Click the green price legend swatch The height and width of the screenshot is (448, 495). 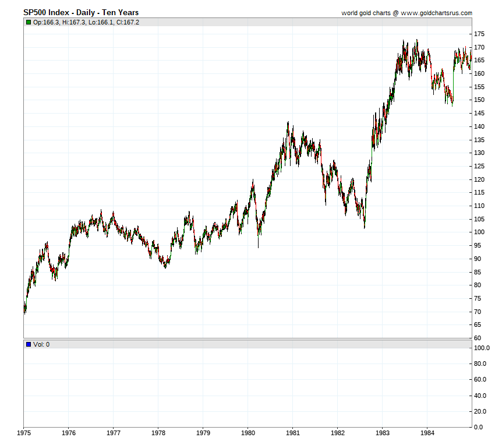click(x=29, y=22)
